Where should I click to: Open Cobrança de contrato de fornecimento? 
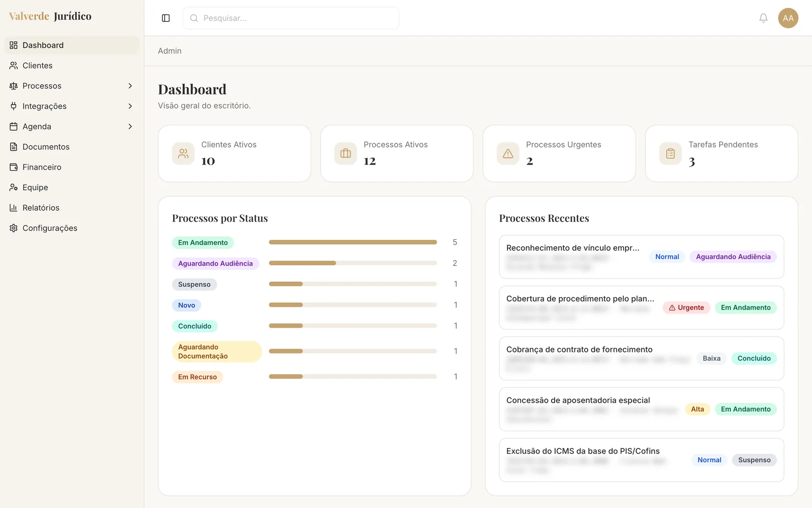click(x=641, y=358)
